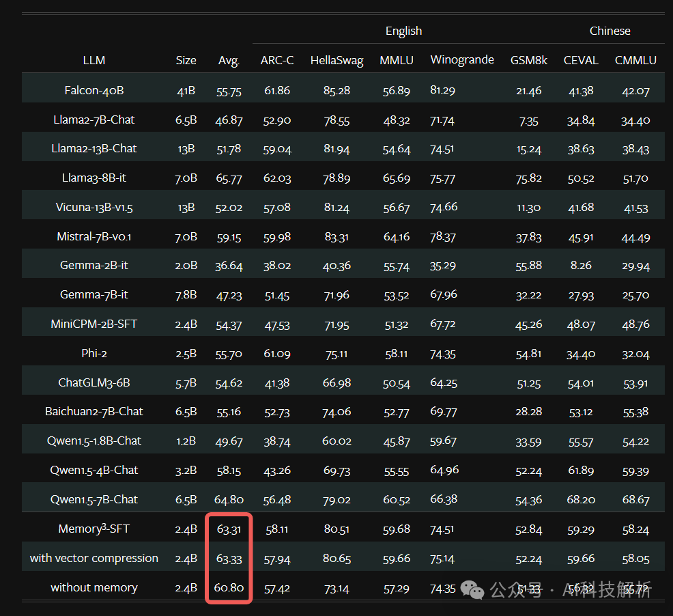Click Falcon-40B's ARC-C score 61.86
Image resolution: width=673 pixels, height=616 pixels.
[x=277, y=91]
